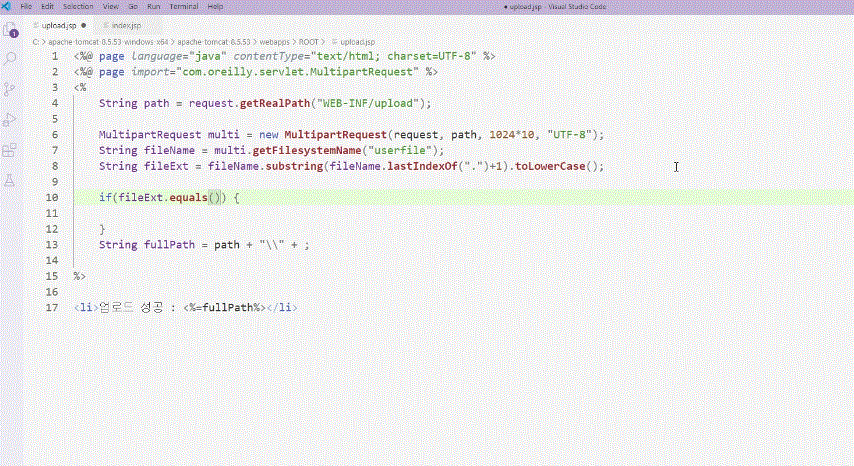Click <%=fullPath%> expression on line 17
This screenshot has width=854, height=466.
[224, 308]
